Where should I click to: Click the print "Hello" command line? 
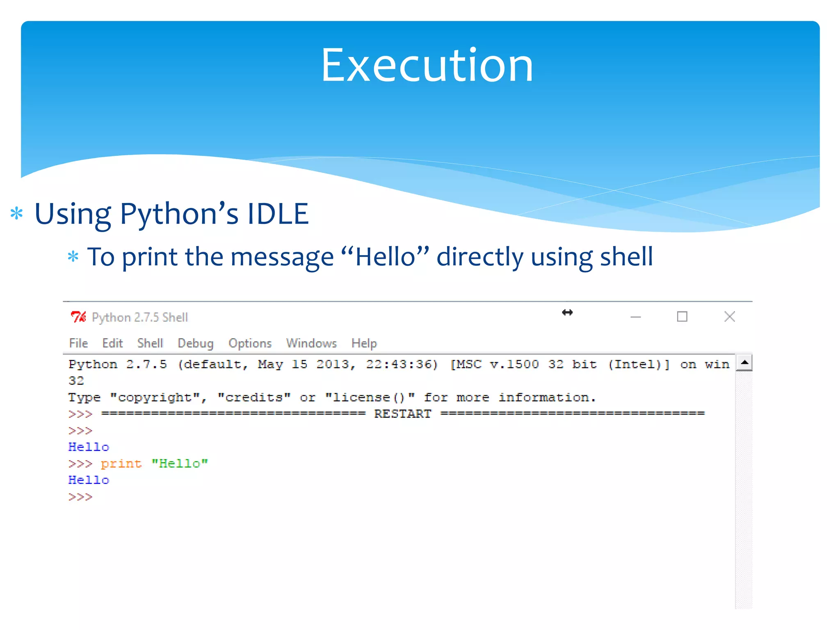[139, 463]
